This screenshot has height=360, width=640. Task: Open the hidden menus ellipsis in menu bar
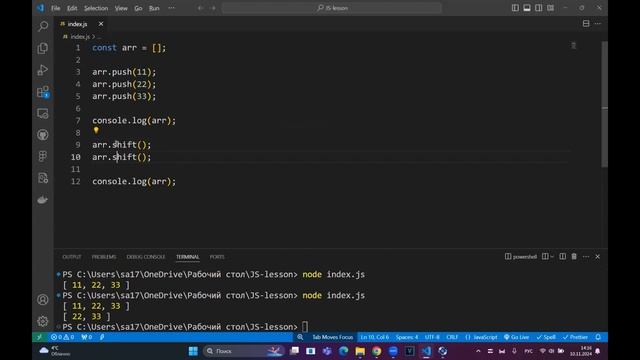171,8
